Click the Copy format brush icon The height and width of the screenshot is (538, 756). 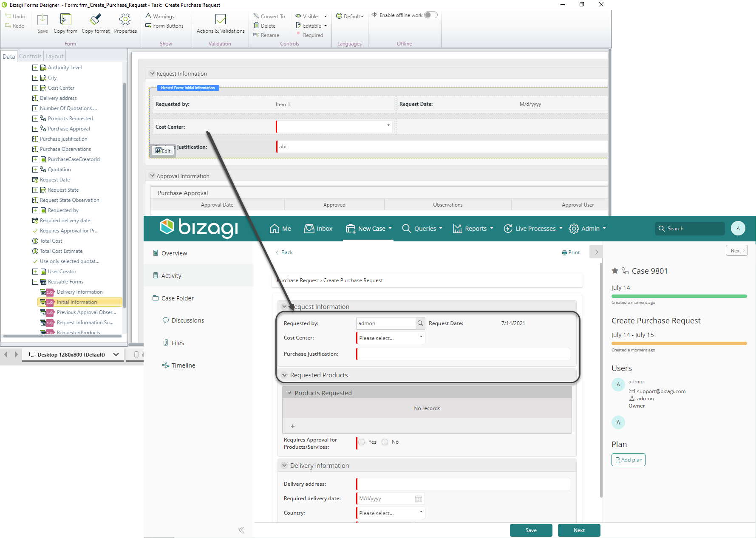[x=96, y=20]
